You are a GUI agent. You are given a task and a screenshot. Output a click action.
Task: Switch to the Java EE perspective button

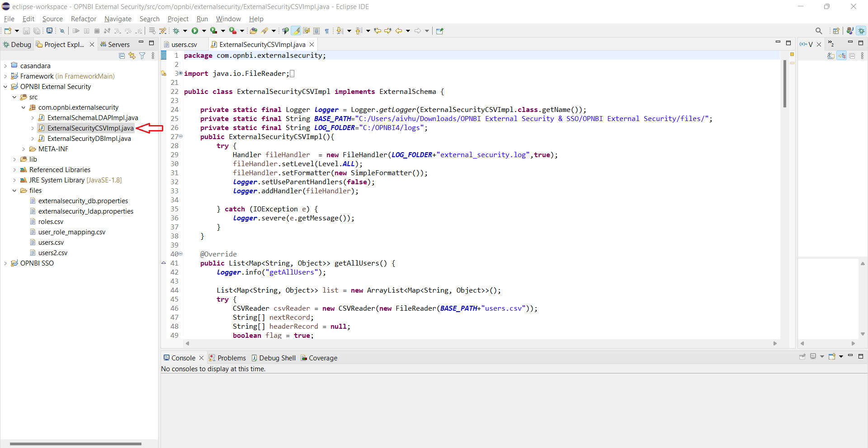[850, 31]
